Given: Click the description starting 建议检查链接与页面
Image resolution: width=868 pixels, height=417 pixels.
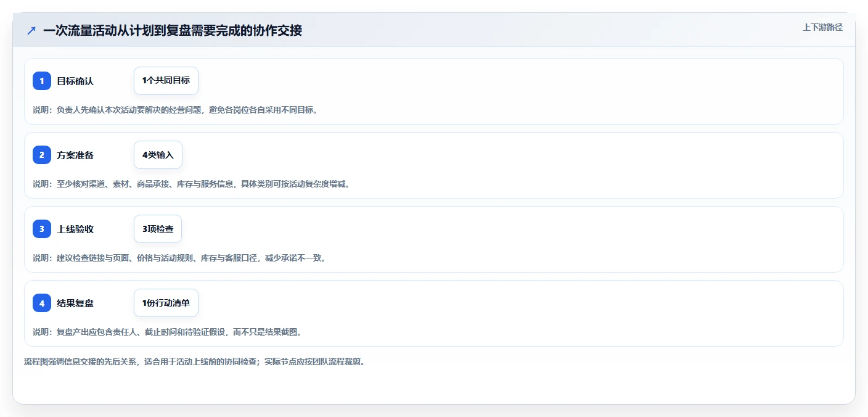Looking at the screenshot, I should point(179,258).
